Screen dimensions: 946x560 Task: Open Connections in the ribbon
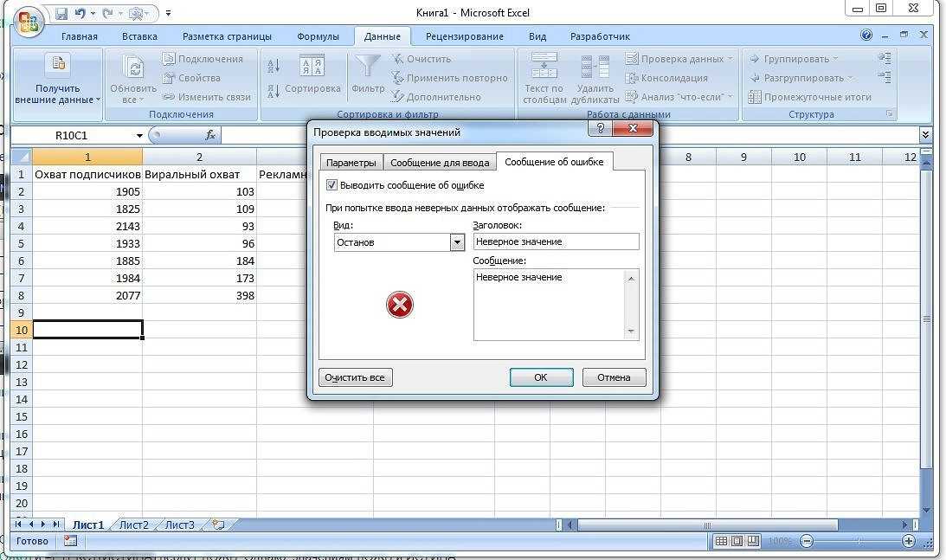coord(203,59)
